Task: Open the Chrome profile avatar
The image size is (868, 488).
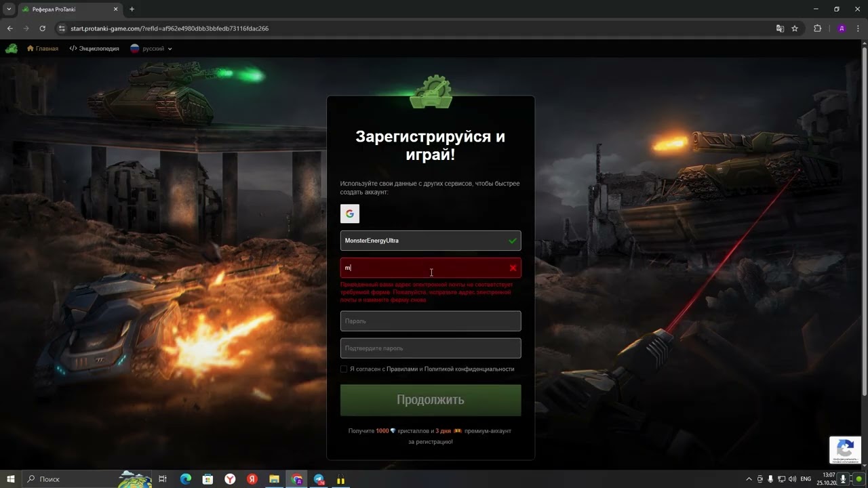Action: click(x=842, y=28)
